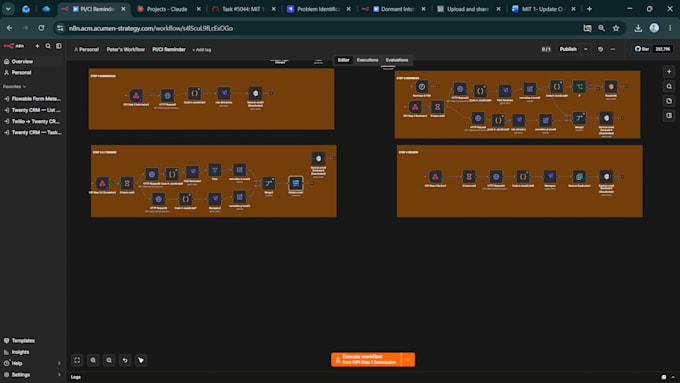Screen dimensions: 680x383
Task: Open the browser tab search dropdown
Action: point(8,9)
